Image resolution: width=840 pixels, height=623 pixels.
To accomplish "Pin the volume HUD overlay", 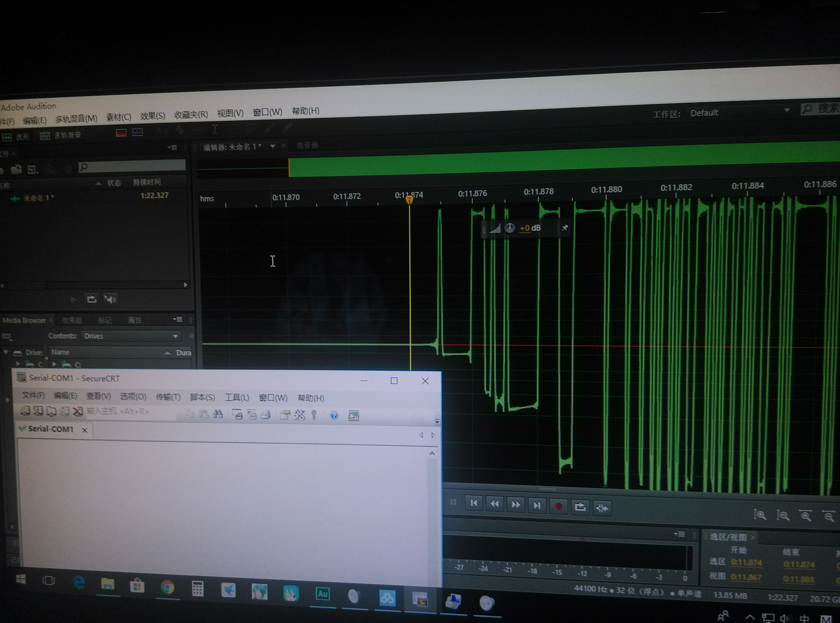I will 565,227.
